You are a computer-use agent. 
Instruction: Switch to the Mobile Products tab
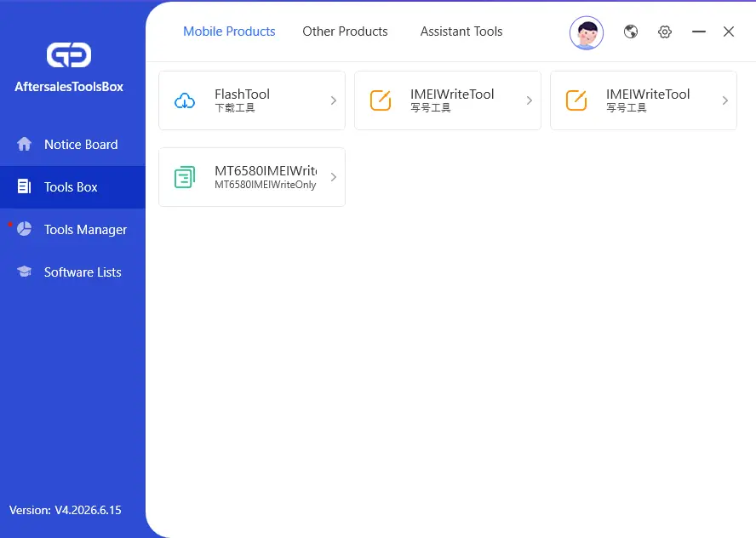tap(229, 31)
